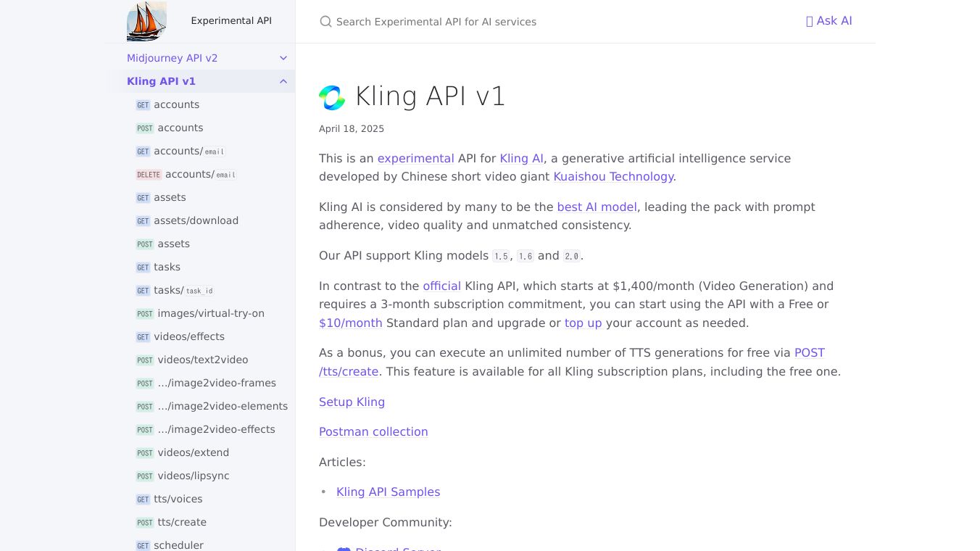Open the images/virtual-try-on endpoint page
The height and width of the screenshot is (551, 980).
pos(211,313)
